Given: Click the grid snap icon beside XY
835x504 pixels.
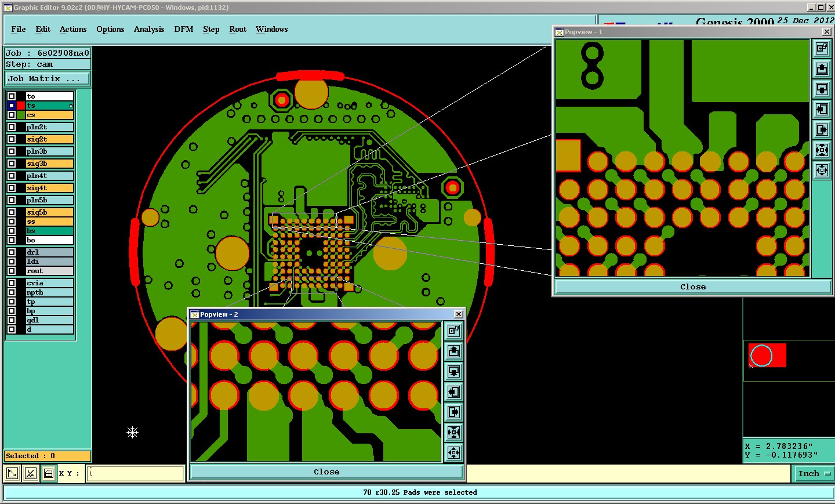Looking at the screenshot, I should click(49, 473).
